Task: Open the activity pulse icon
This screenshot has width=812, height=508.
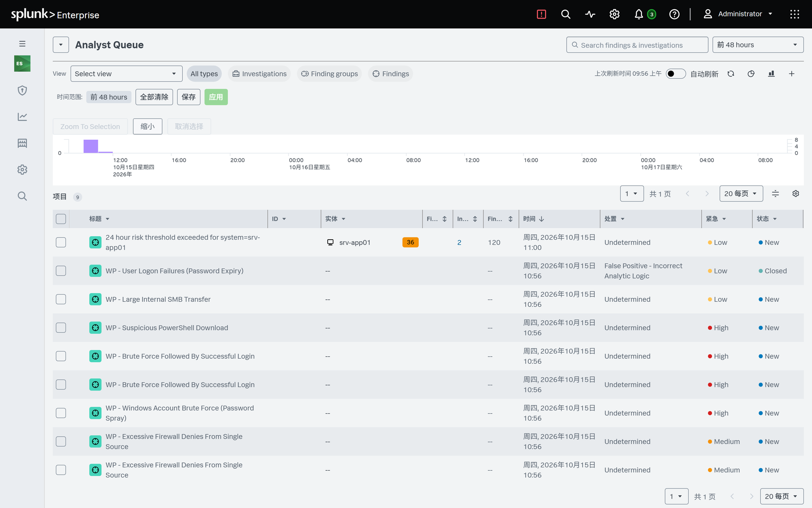Action: 590,14
